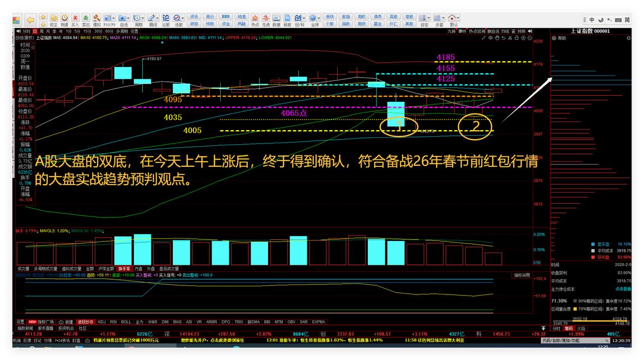Click the hand pan tool icon
This screenshot has width=644, height=360.
pos(497,38)
